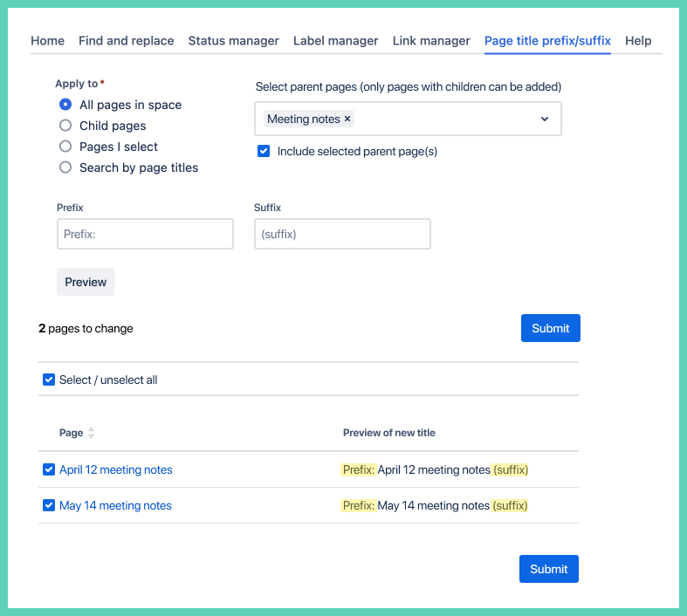Select Pages I select option
Viewport: 687px width, 616px height.
coord(65,147)
